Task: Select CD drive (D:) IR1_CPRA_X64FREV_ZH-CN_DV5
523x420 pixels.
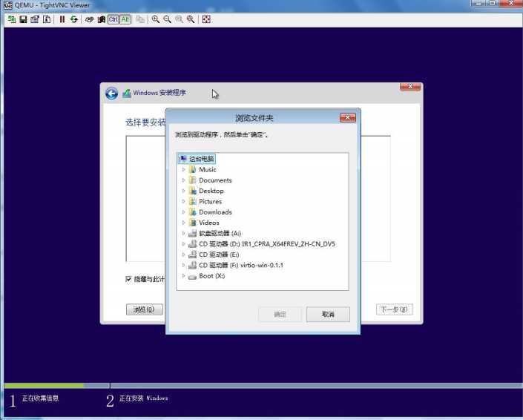Action: pyautogui.click(x=267, y=244)
